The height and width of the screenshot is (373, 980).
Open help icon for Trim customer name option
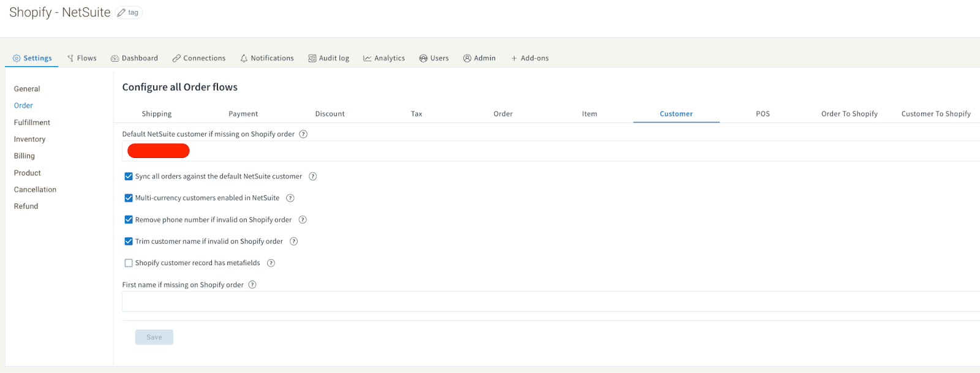pyautogui.click(x=294, y=241)
